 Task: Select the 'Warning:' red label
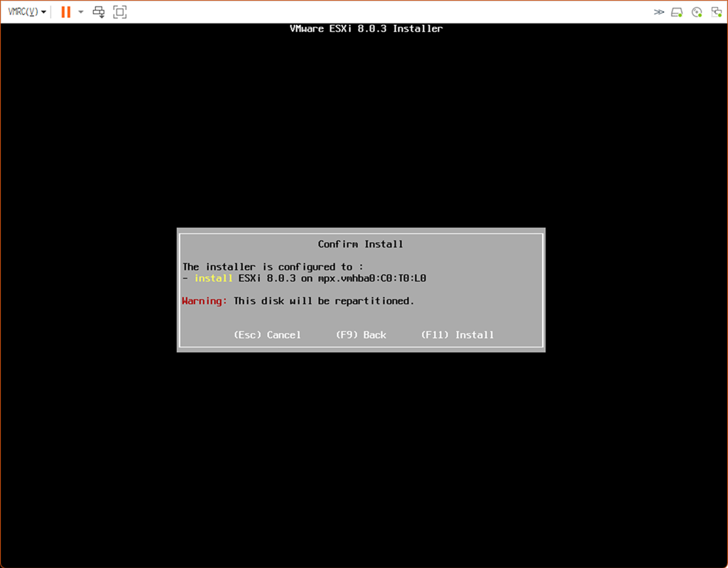[205, 301]
